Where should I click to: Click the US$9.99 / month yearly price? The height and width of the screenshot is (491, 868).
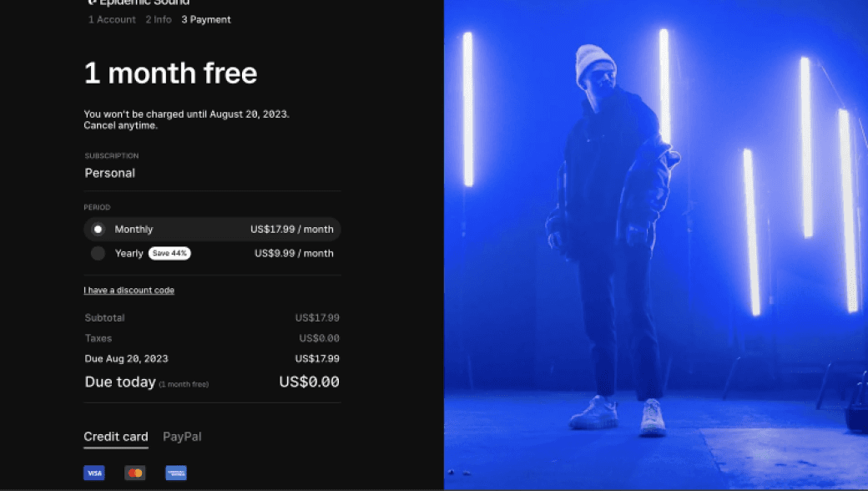coord(294,254)
